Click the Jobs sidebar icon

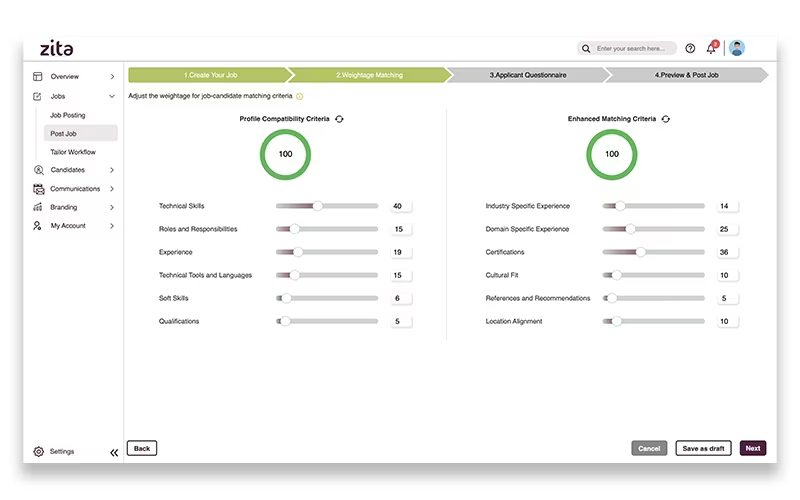pyautogui.click(x=37, y=96)
